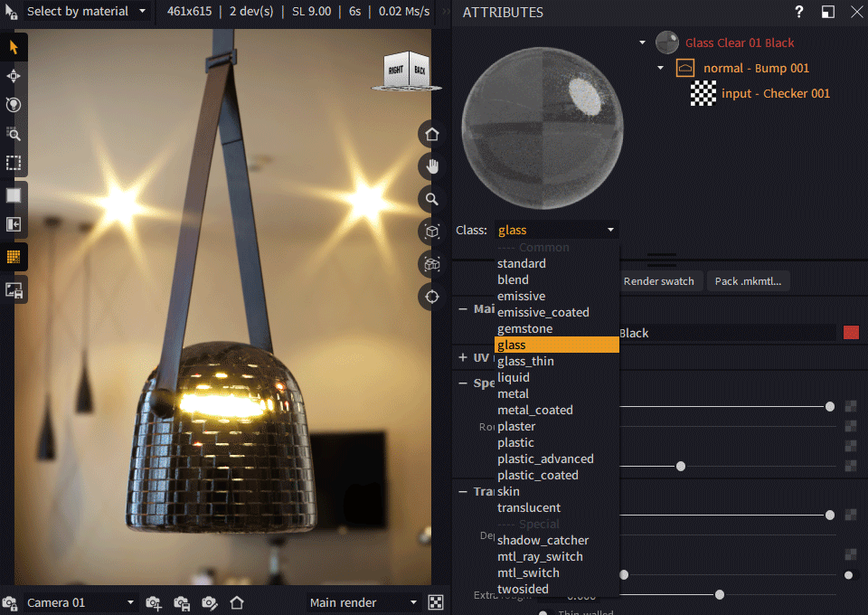The width and height of the screenshot is (868, 615).
Task: Click the zoom region magnifier tool
Action: (14, 134)
